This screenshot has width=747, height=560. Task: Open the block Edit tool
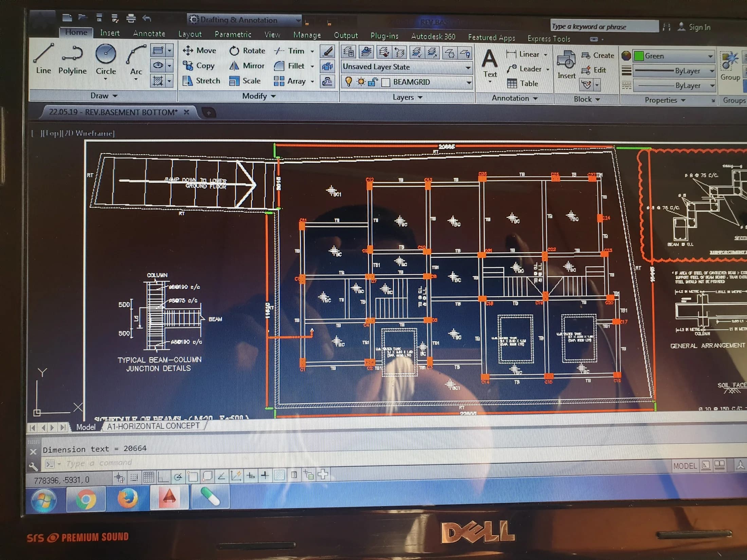[593, 70]
